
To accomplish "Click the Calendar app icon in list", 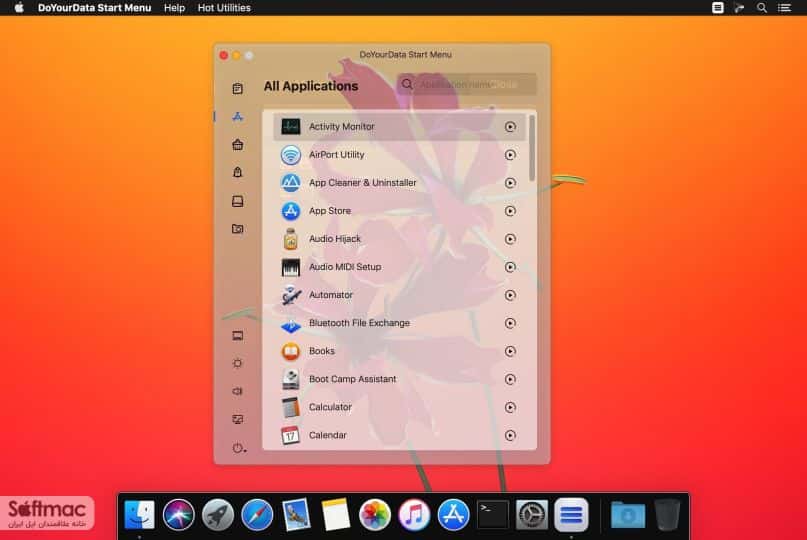I will pos(291,435).
